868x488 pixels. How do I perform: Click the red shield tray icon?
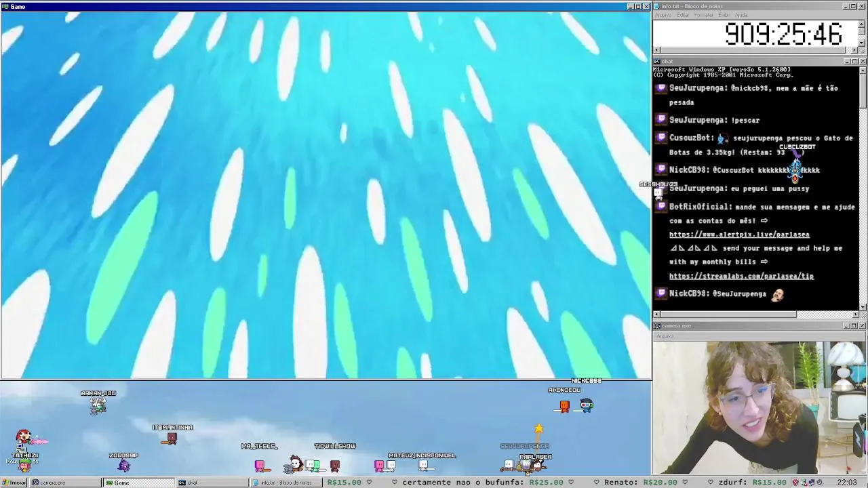click(x=795, y=483)
